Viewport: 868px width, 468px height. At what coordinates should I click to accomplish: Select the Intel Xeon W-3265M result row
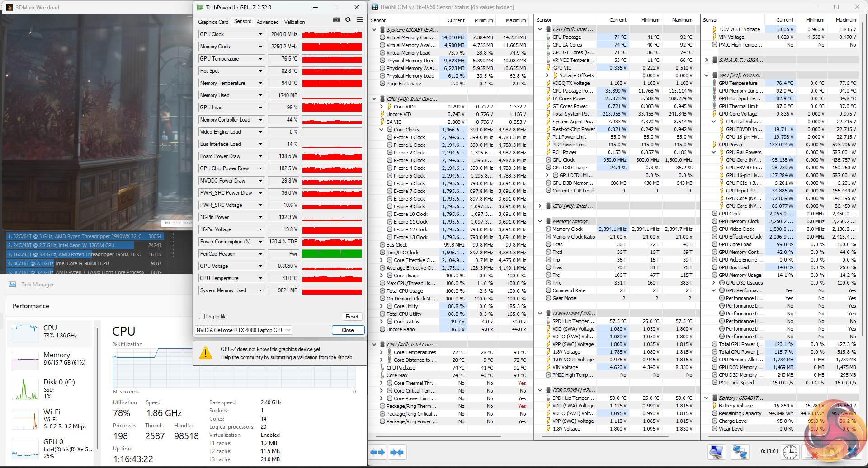(84, 245)
